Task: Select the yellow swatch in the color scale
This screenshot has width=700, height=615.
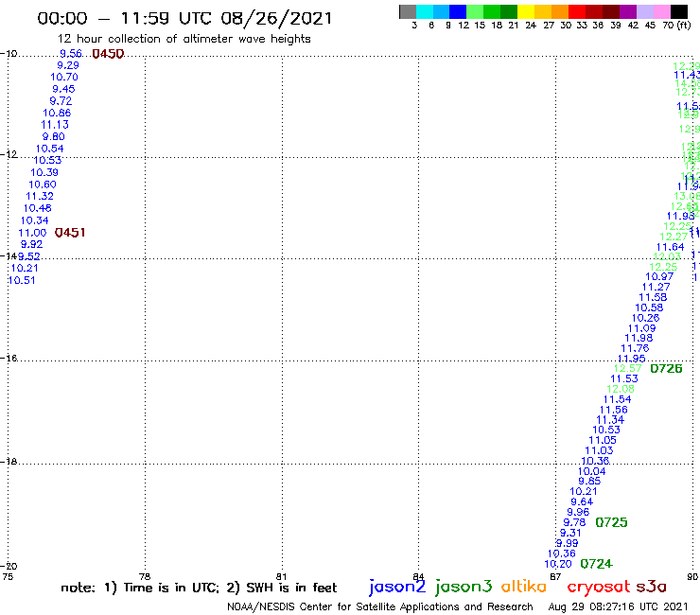Action: point(526,11)
